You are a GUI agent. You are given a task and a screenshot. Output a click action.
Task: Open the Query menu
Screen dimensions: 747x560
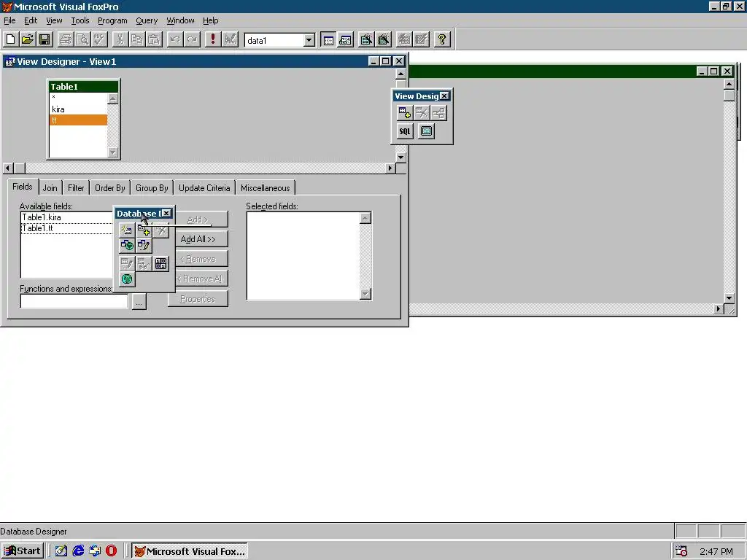pyautogui.click(x=146, y=20)
